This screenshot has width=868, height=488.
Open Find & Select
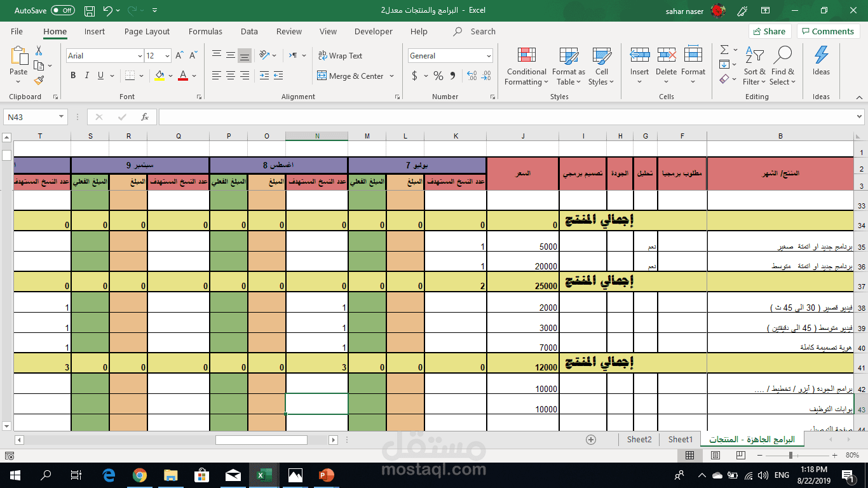[783, 66]
